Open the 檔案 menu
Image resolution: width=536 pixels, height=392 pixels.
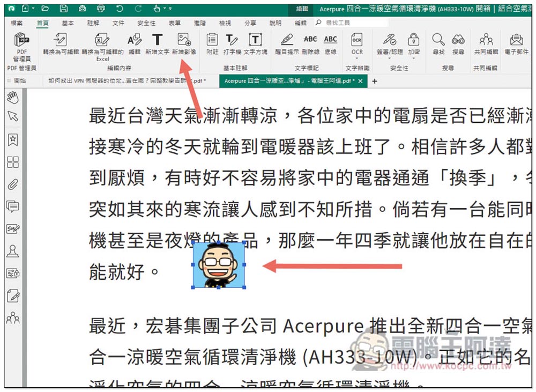tap(17, 23)
